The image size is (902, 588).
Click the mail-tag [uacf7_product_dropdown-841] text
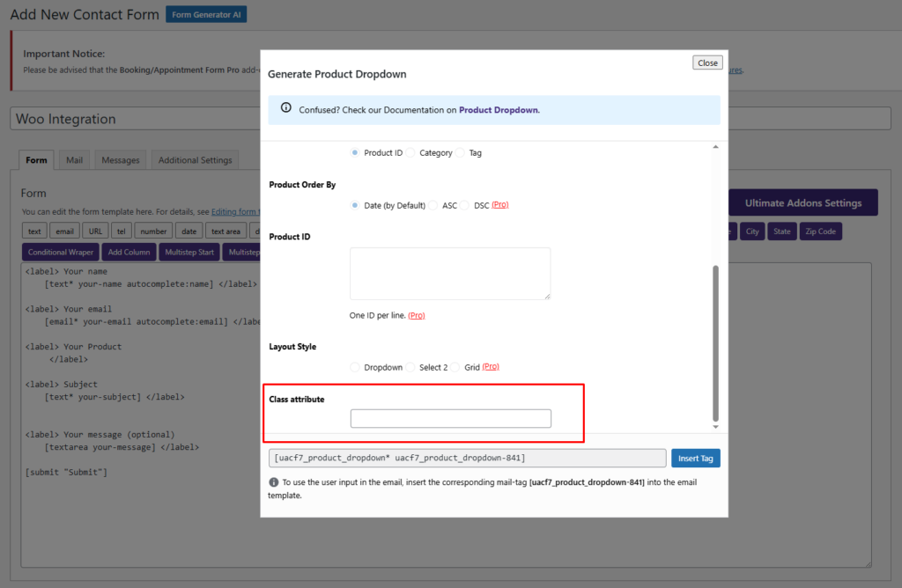coord(587,482)
